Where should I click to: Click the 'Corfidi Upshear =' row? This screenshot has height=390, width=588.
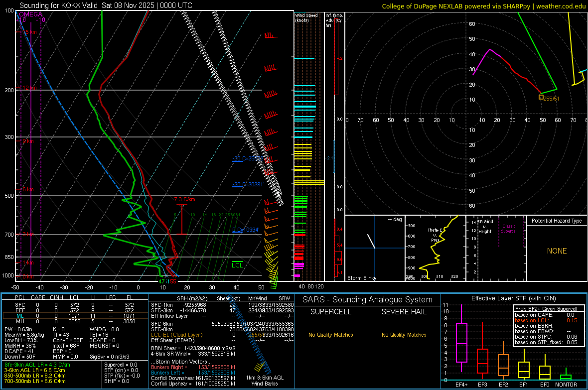193,384
